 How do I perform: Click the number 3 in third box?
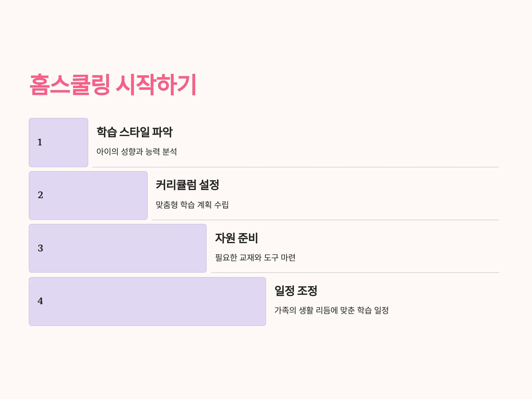(40, 248)
